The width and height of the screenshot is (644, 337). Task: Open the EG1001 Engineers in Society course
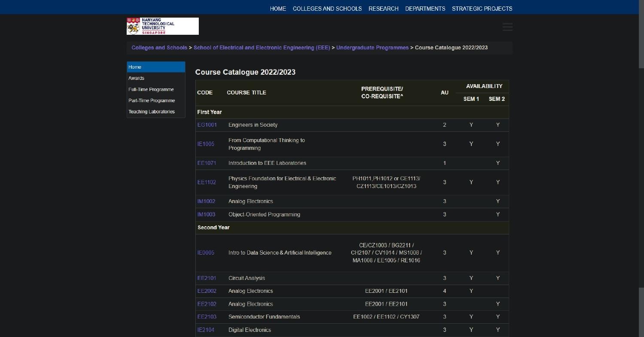pyautogui.click(x=207, y=124)
